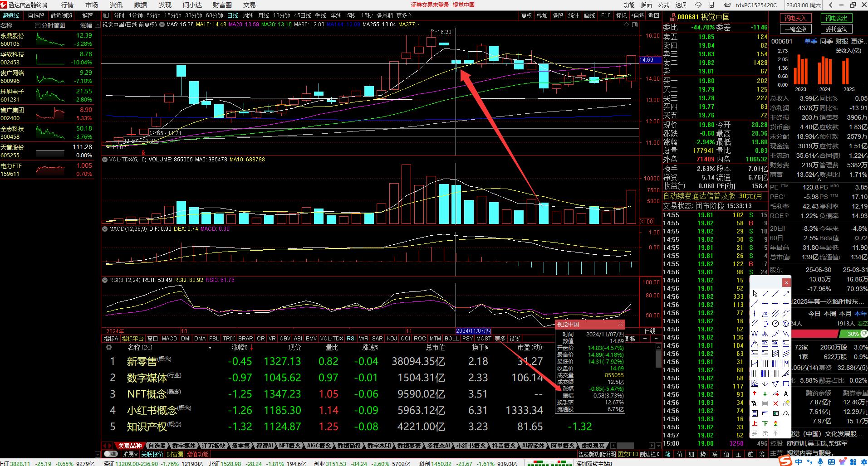Close the 视觉中国 data tooltip popup

(x=620, y=324)
